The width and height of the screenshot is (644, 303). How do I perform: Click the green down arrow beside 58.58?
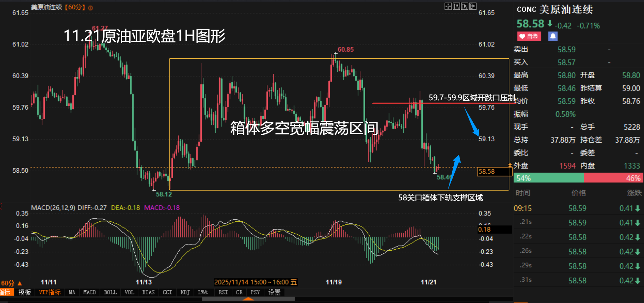(x=550, y=24)
